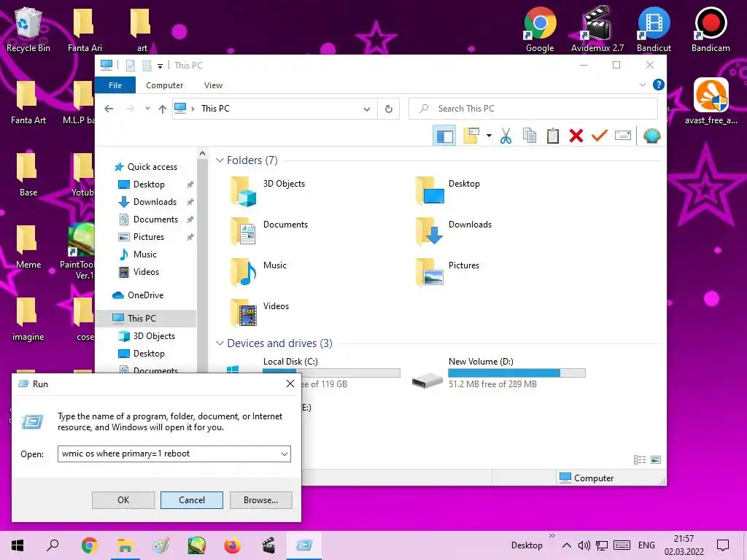This screenshot has width=747, height=560.
Task: Select the Music folder in main pane
Action: pyautogui.click(x=259, y=272)
